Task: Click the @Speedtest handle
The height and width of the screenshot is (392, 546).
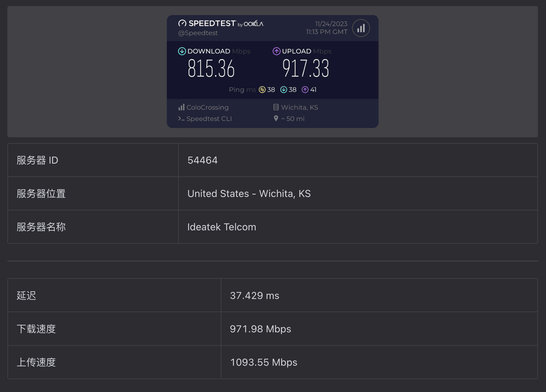Action: click(x=198, y=33)
